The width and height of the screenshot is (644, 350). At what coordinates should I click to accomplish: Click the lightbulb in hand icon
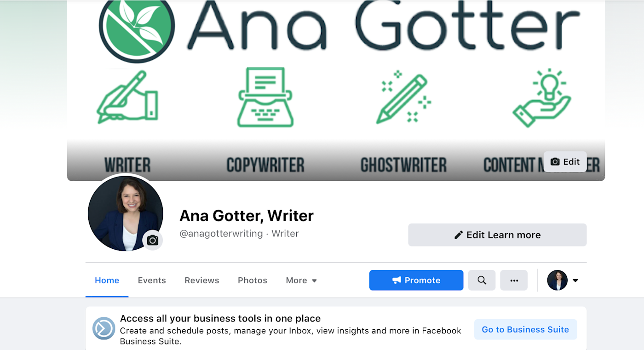[542, 98]
